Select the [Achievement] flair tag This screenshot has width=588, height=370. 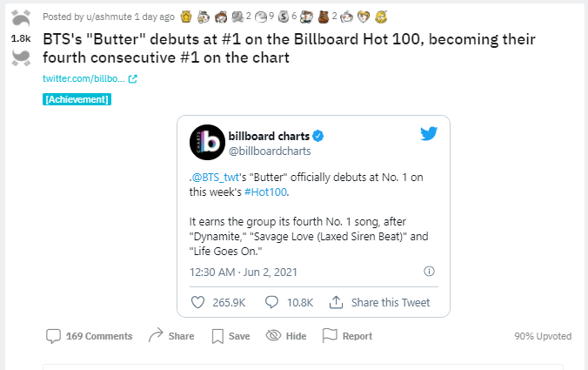point(77,99)
